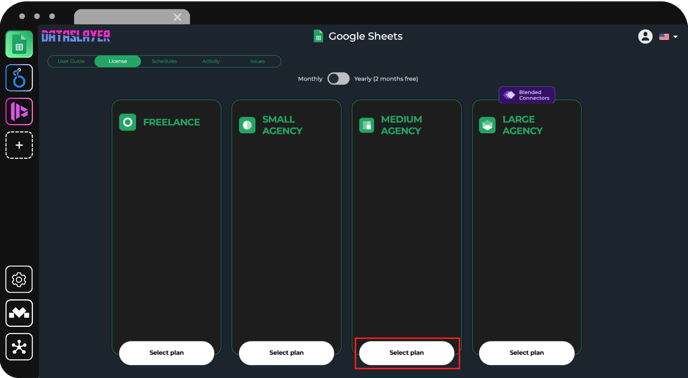
Task: Click the Google Sheets header icon
Action: coord(318,36)
